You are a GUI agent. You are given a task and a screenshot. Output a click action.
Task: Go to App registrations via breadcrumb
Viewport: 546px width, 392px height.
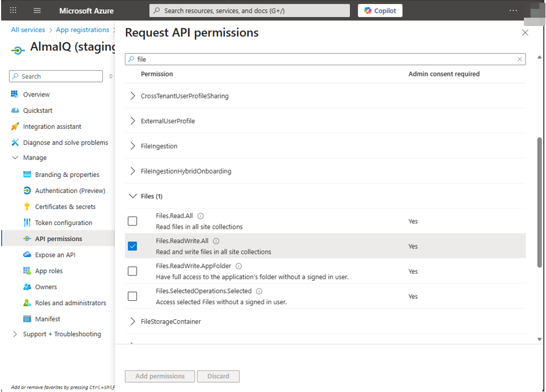click(x=82, y=29)
